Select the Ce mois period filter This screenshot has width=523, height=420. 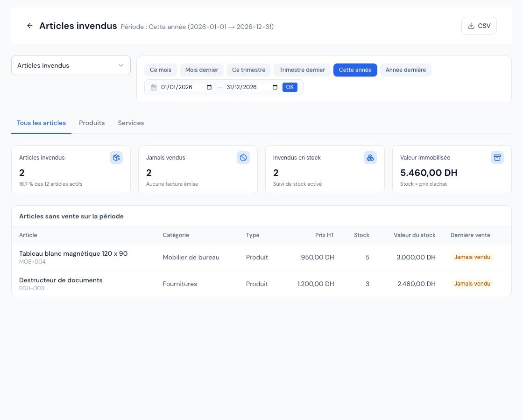[161, 70]
